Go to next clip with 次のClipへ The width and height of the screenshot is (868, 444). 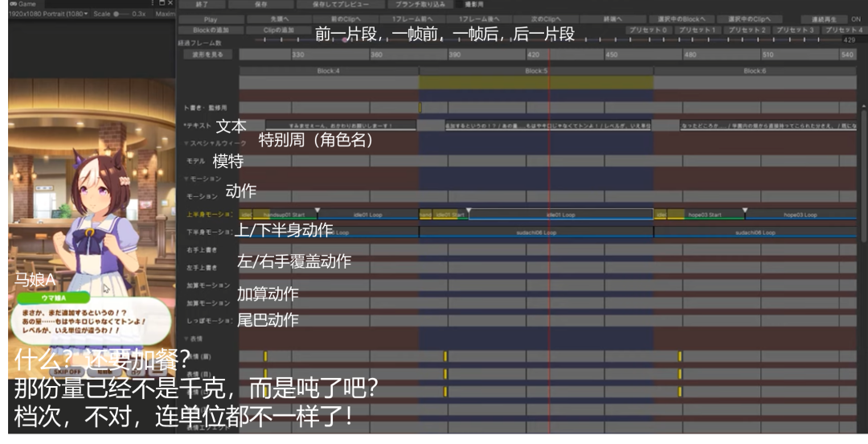coord(545,19)
